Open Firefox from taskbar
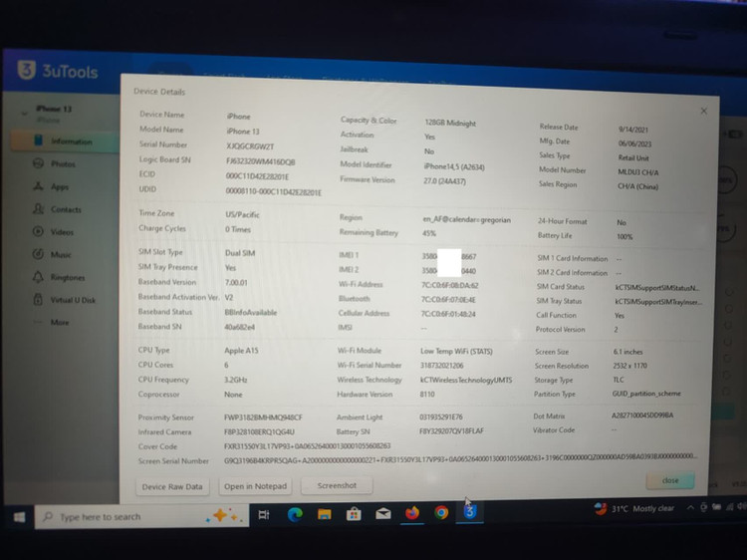This screenshot has height=560, width=747. coord(412,513)
